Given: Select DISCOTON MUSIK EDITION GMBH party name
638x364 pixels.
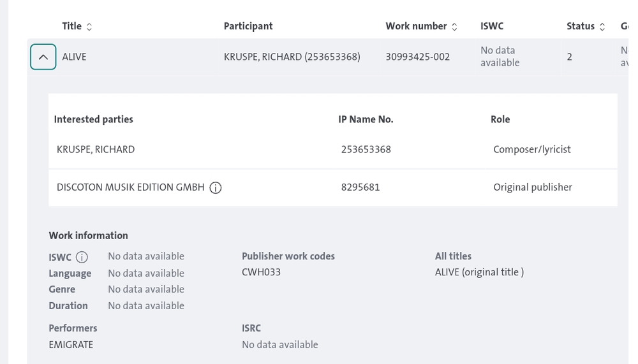Looking at the screenshot, I should pyautogui.click(x=131, y=187).
